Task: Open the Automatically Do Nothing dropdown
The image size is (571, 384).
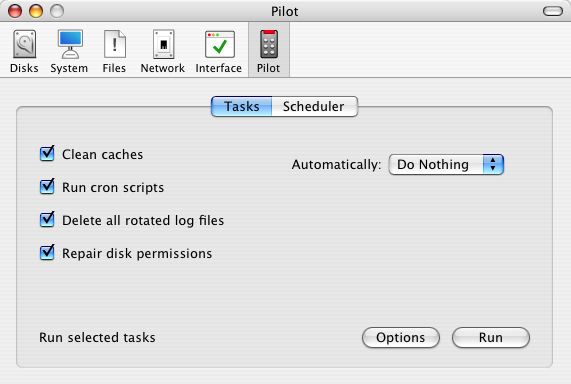Action: (446, 164)
